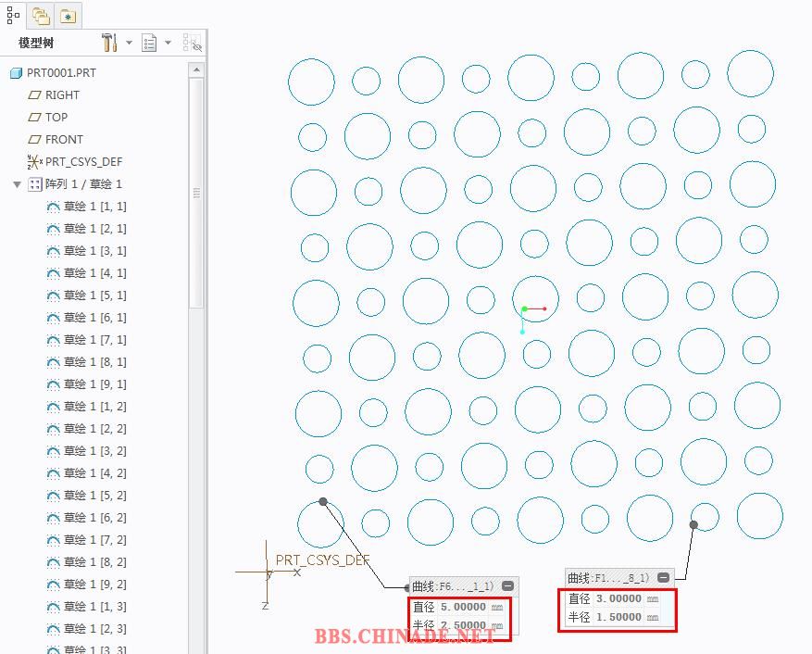Open the favorites folder tab
812x654 pixels.
tap(69, 16)
